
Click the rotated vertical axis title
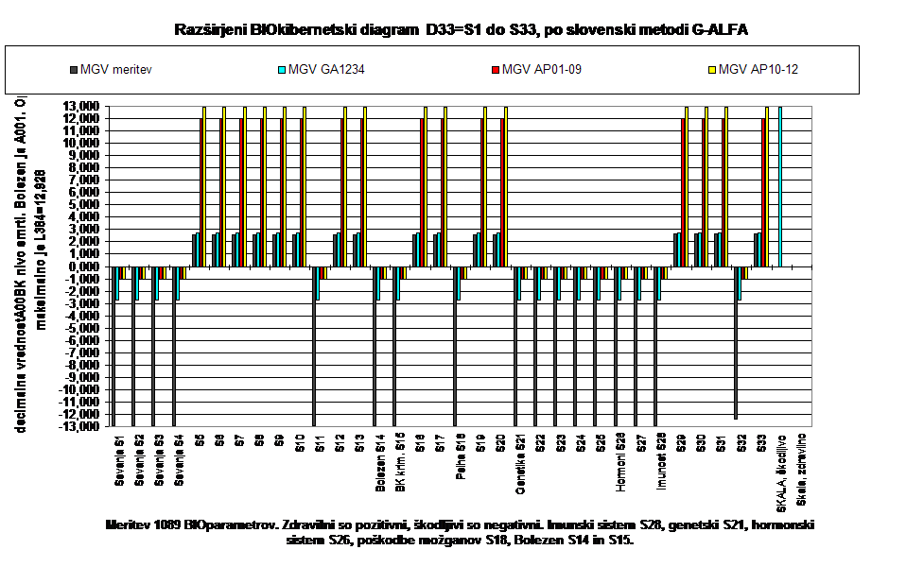pos(30,264)
